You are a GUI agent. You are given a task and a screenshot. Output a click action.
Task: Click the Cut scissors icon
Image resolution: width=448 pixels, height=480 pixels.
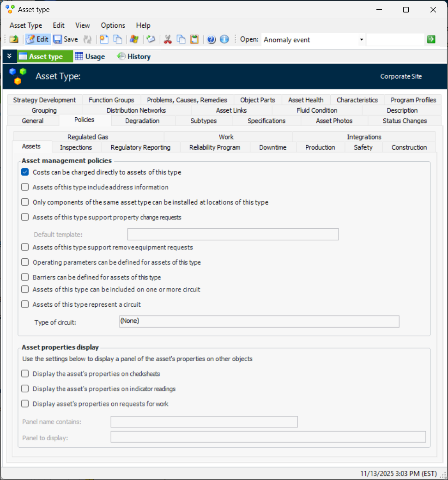tap(168, 39)
